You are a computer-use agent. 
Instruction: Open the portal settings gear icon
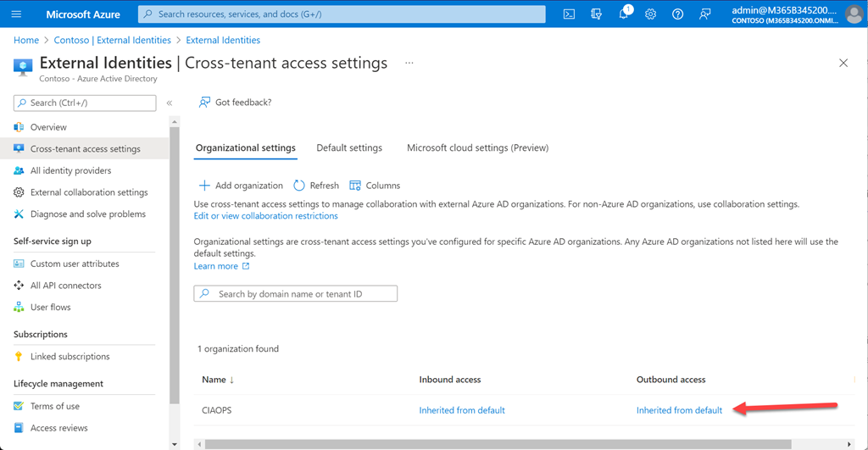coord(650,14)
